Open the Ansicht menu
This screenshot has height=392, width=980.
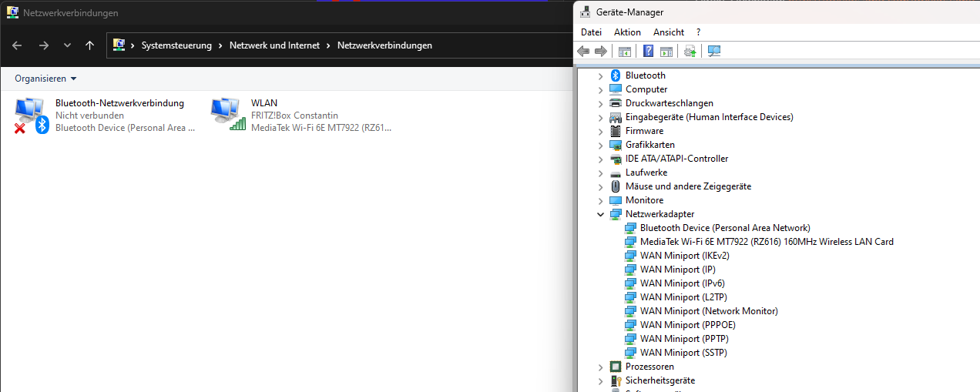pos(669,32)
